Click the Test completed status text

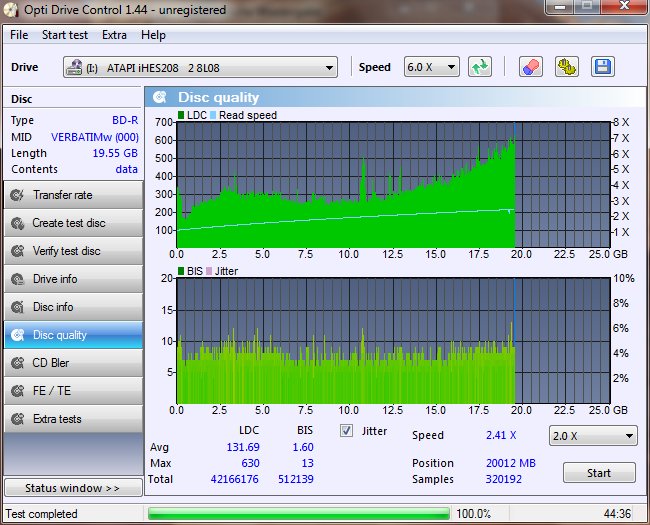[41, 514]
